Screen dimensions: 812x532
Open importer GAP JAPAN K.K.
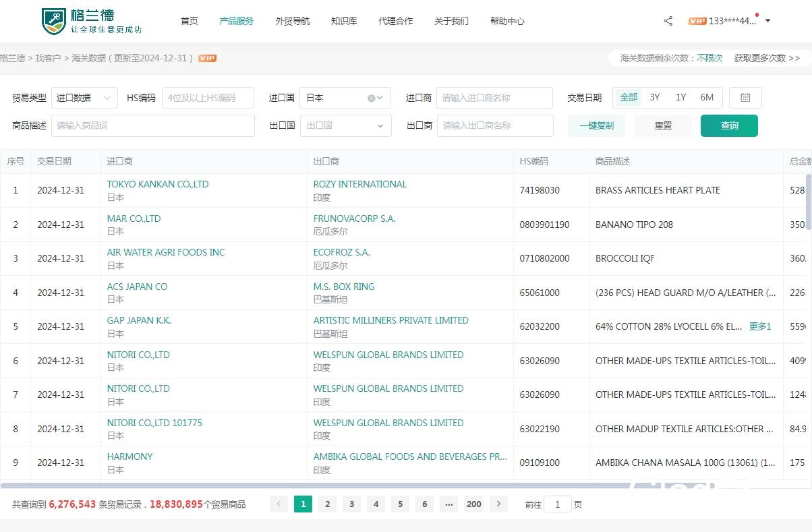pyautogui.click(x=139, y=320)
